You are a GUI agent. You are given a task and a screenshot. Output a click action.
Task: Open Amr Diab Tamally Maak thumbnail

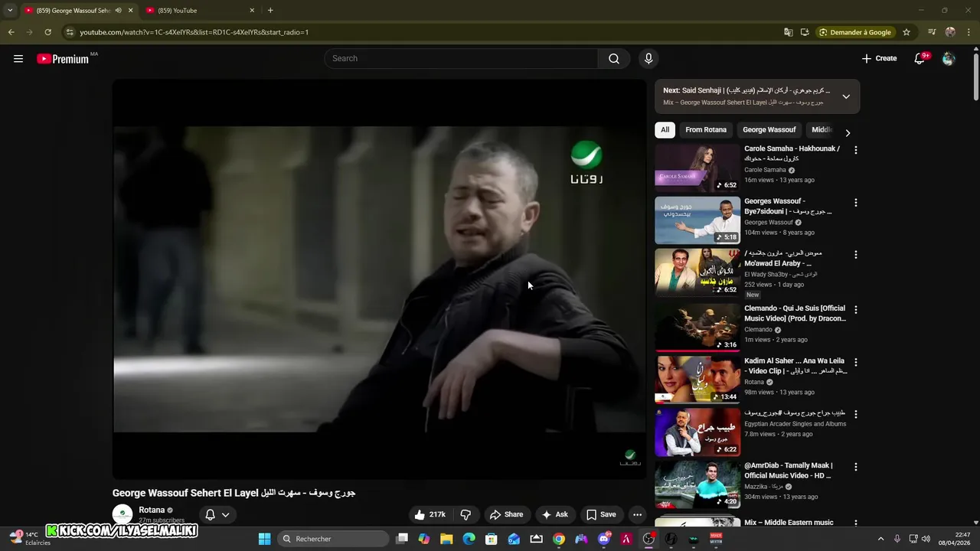coord(697,484)
